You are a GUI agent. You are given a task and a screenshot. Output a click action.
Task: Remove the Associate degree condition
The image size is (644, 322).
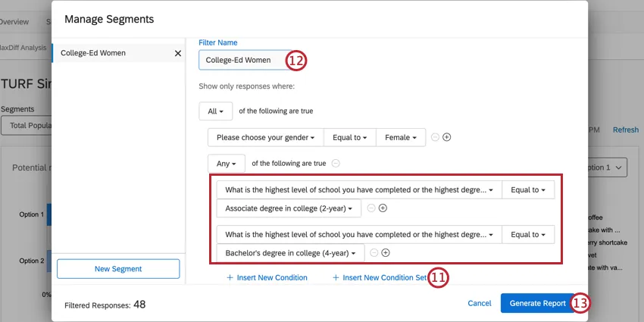pyautogui.click(x=372, y=208)
